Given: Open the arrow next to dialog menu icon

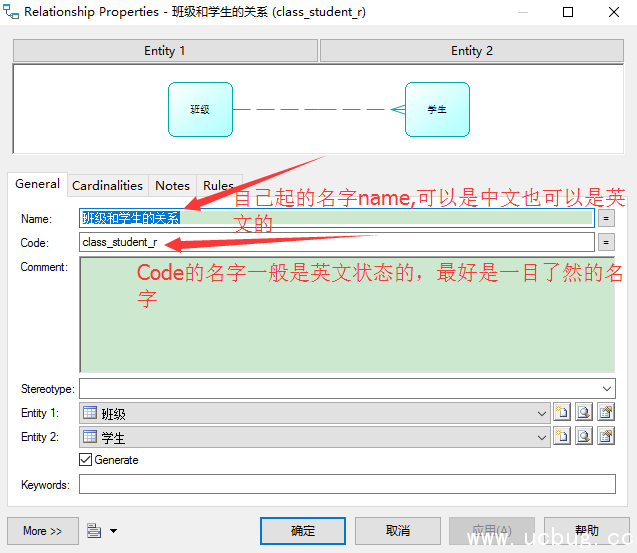Looking at the screenshot, I should (x=113, y=531).
